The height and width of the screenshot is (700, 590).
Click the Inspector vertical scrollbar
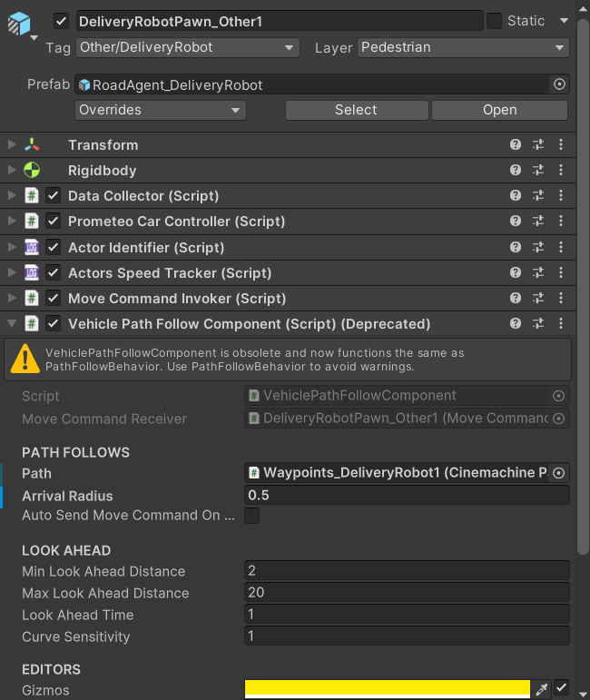click(x=583, y=287)
